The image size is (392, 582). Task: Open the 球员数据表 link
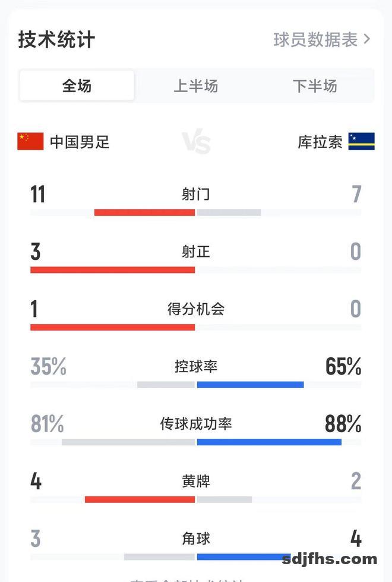[315, 39]
